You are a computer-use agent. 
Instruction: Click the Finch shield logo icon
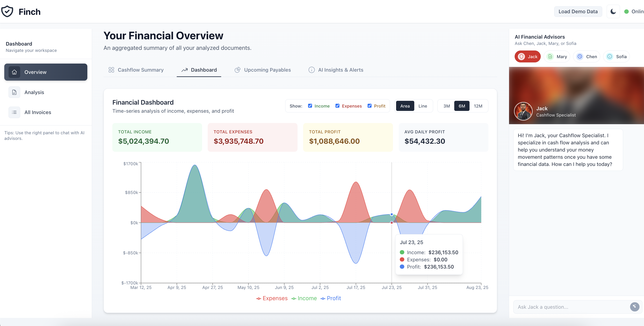[x=7, y=11]
